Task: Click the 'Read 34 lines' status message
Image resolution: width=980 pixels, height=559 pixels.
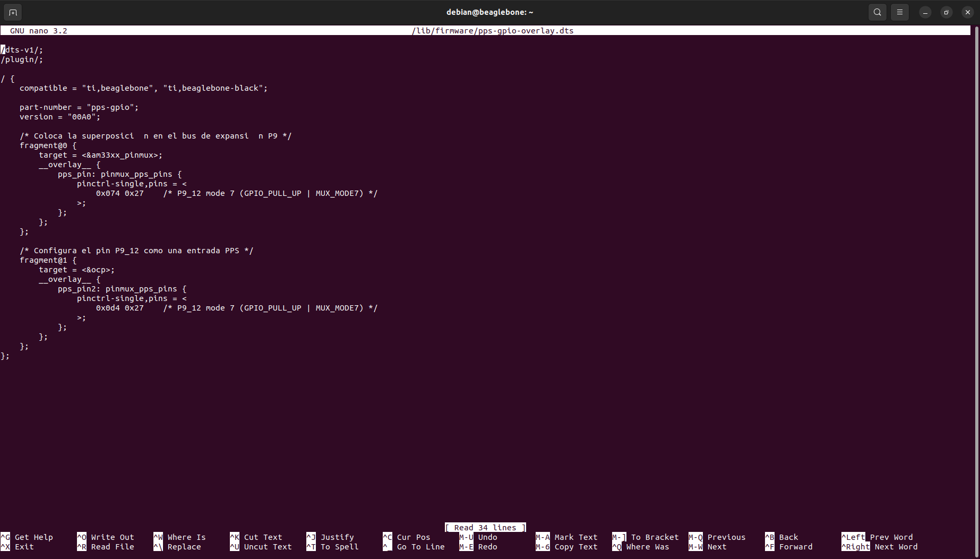Action: click(485, 528)
